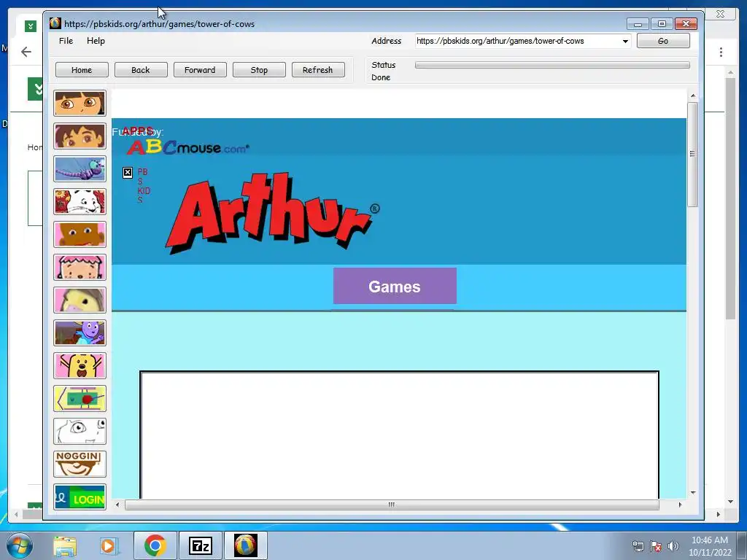
Task: Open 7-Zip from the taskbar
Action: [201, 545]
